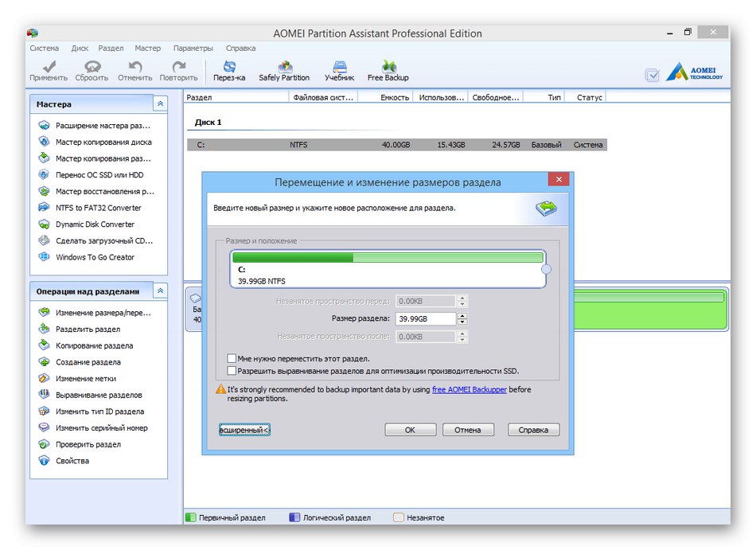Collapse the Мастера panel

160,103
